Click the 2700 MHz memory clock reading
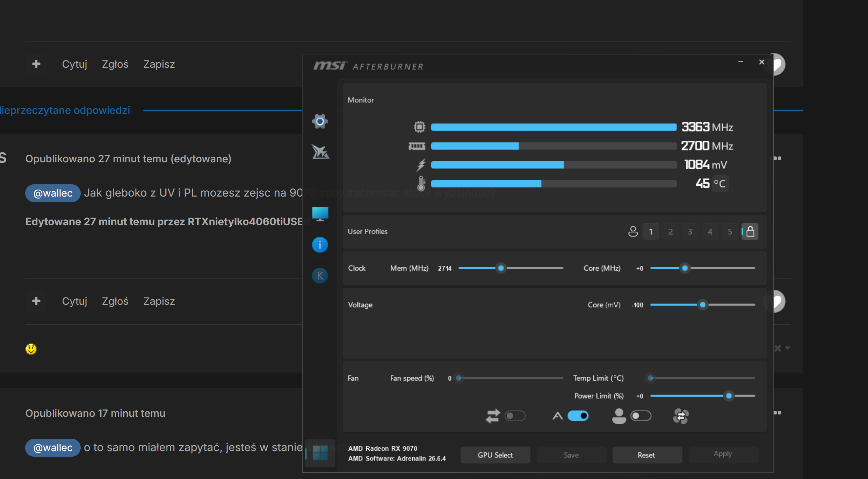The height and width of the screenshot is (479, 868). tap(707, 146)
